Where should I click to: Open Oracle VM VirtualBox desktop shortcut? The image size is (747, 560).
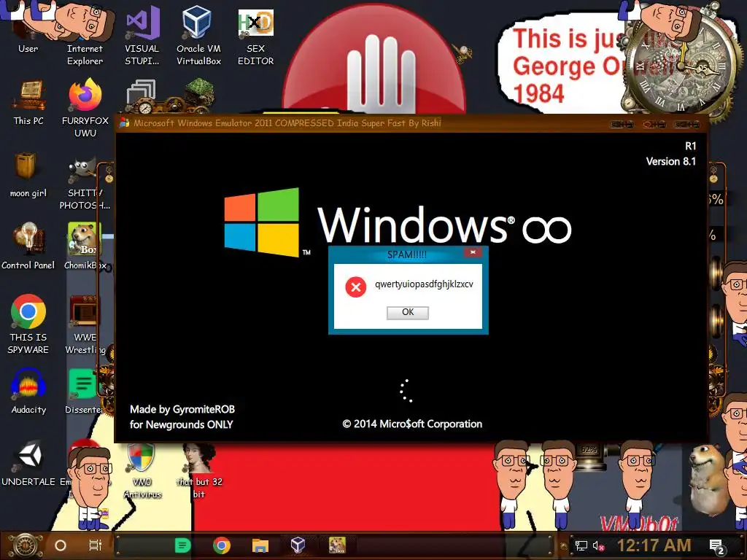click(x=198, y=34)
